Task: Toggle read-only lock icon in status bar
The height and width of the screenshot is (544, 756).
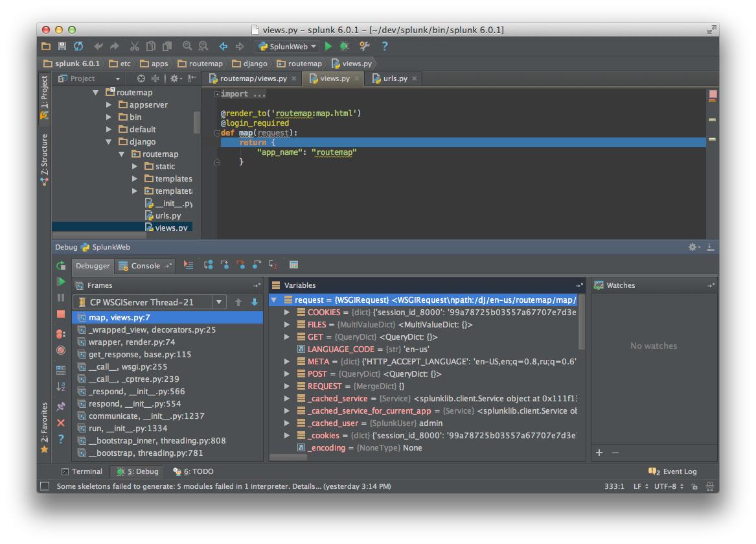Action: 694,486
